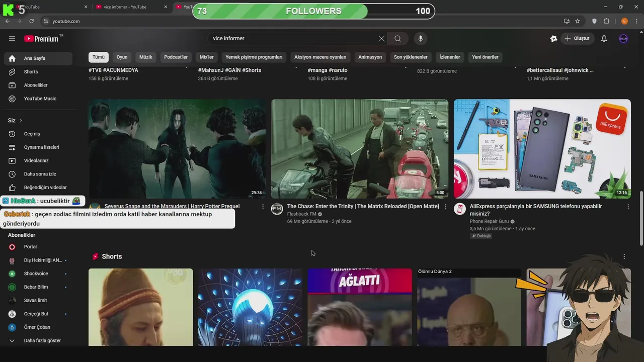The height and width of the screenshot is (362, 644).
Task: Open Videolarınız in the sidebar
Action: point(38,160)
